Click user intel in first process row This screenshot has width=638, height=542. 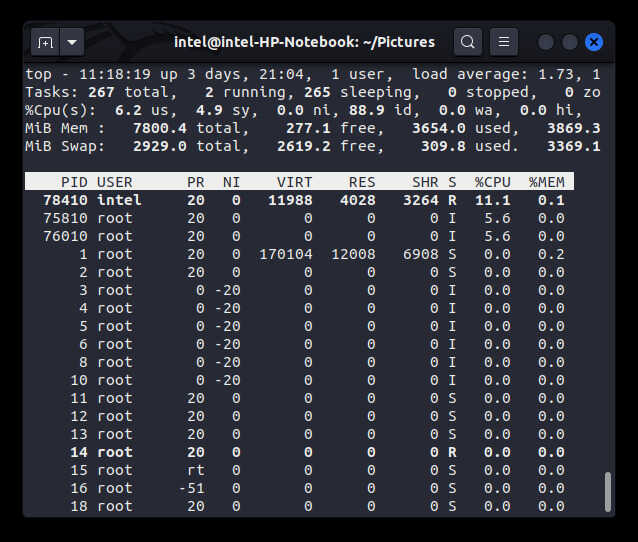pyautogui.click(x=119, y=200)
